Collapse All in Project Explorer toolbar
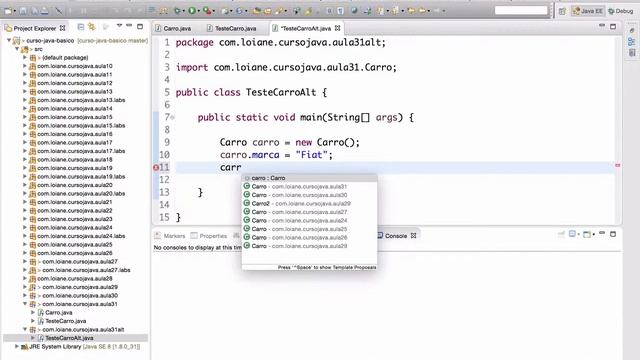Viewport: 640px width, 360px height. 81,27
